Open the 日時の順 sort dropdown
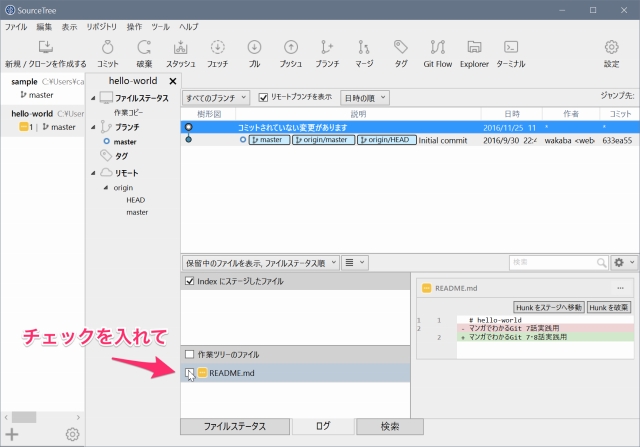The image size is (640, 447). [x=365, y=98]
